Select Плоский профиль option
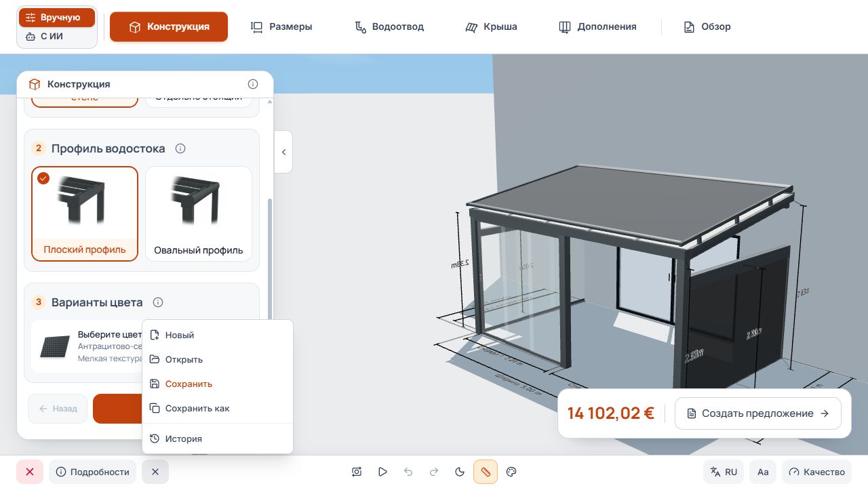The image size is (868, 488). pyautogui.click(x=85, y=214)
